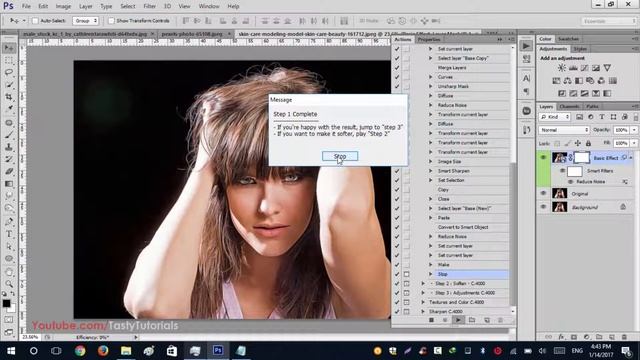Click the Play selection button in Actions panel
This screenshot has height=360, width=640.
click(458, 320)
